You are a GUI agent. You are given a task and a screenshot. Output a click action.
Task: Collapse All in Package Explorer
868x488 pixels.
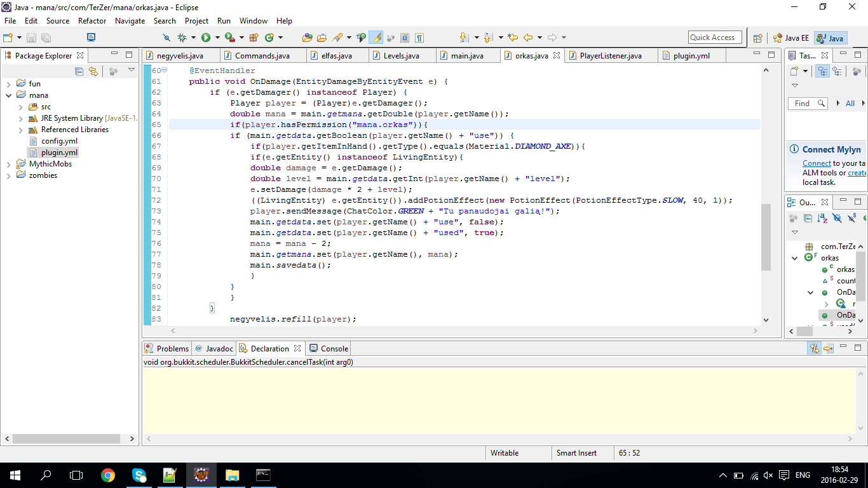(x=79, y=71)
